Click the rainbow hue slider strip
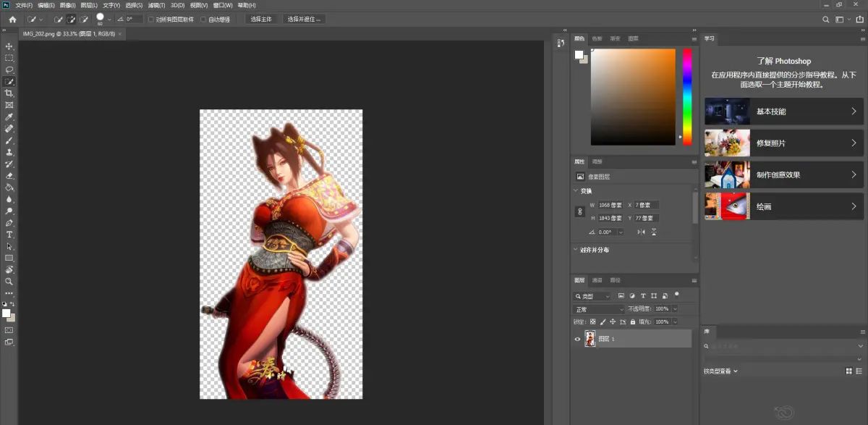This screenshot has width=868, height=425. click(x=687, y=97)
